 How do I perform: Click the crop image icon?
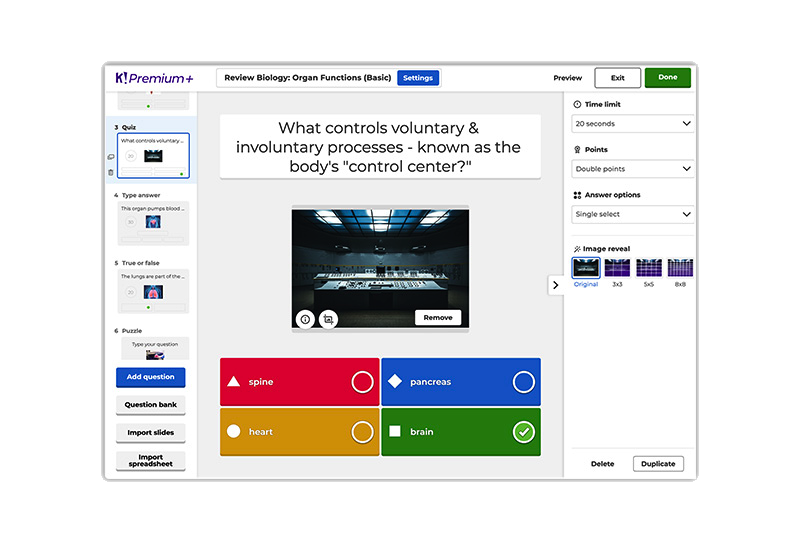(x=328, y=319)
